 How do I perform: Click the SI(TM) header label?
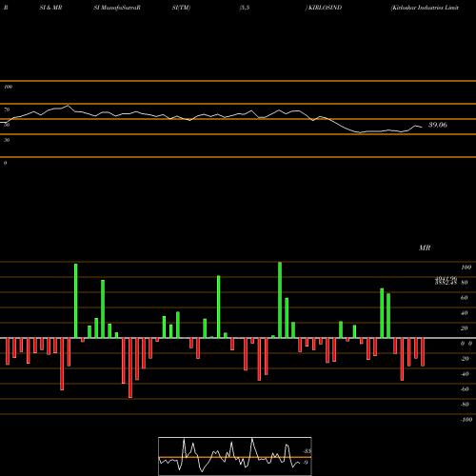point(181,8)
